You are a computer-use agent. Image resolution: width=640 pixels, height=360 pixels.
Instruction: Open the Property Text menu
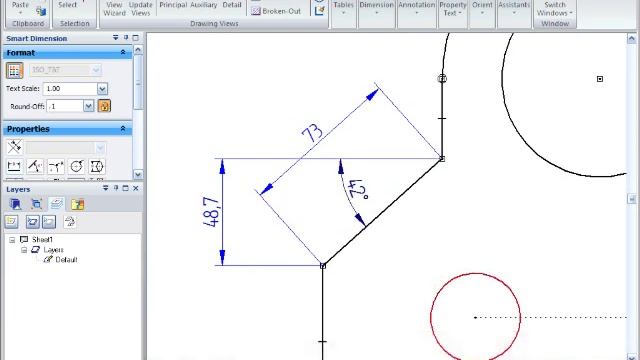click(x=453, y=9)
